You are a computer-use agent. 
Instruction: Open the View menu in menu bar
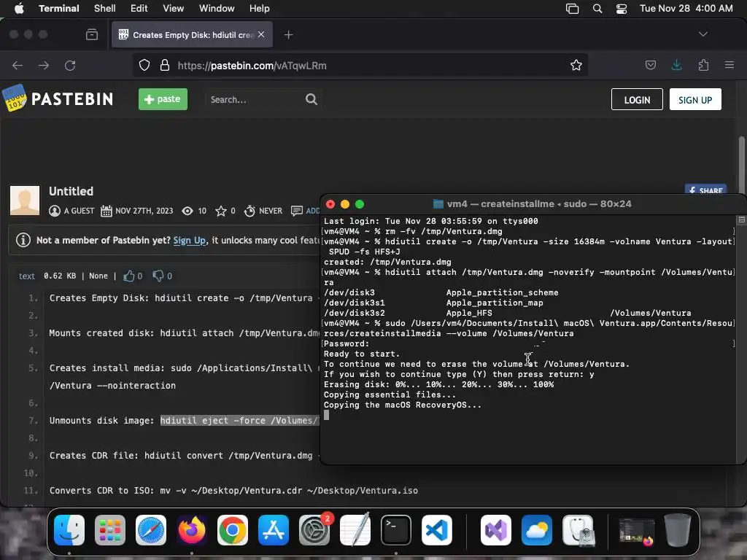(173, 8)
